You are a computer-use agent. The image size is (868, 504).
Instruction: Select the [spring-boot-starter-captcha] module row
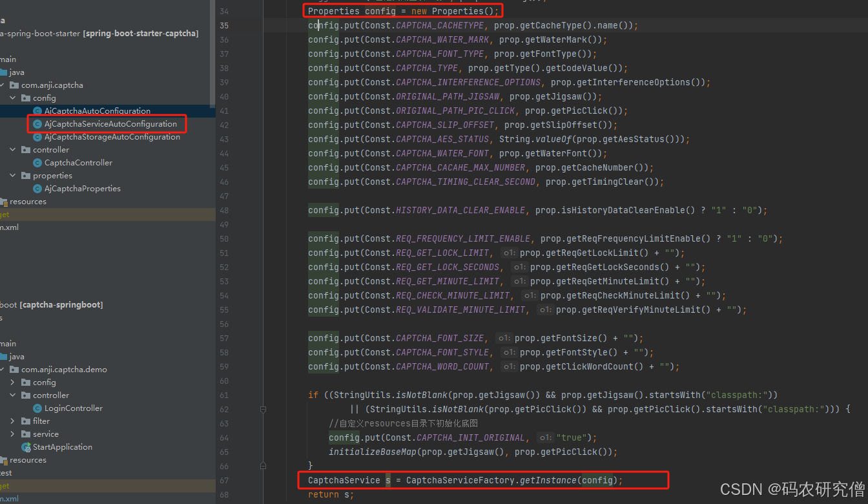tap(107, 34)
